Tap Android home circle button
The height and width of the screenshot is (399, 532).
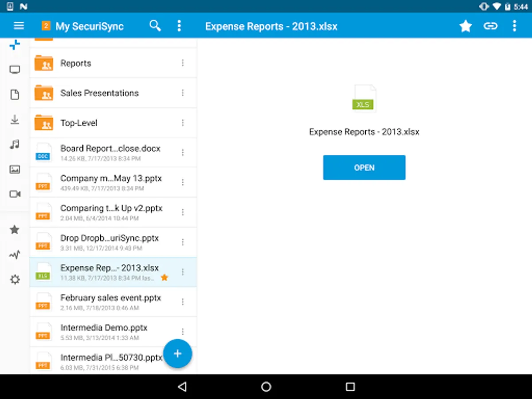click(x=266, y=387)
